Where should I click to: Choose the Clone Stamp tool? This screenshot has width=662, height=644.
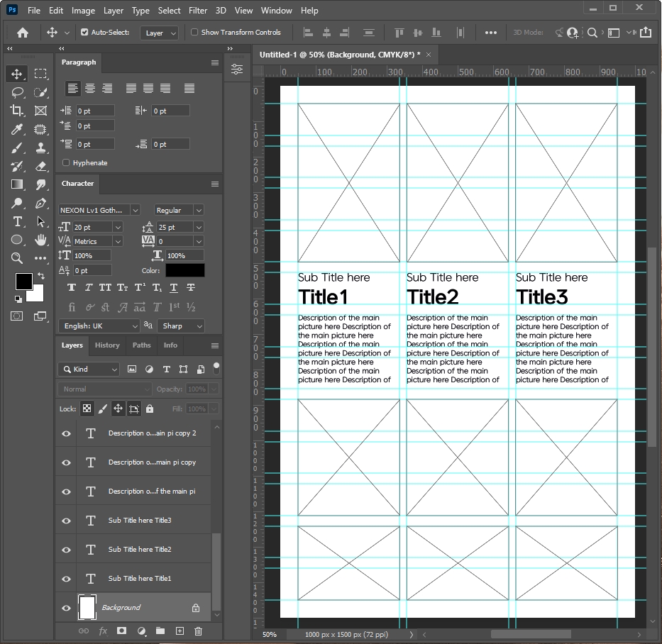[x=40, y=148]
